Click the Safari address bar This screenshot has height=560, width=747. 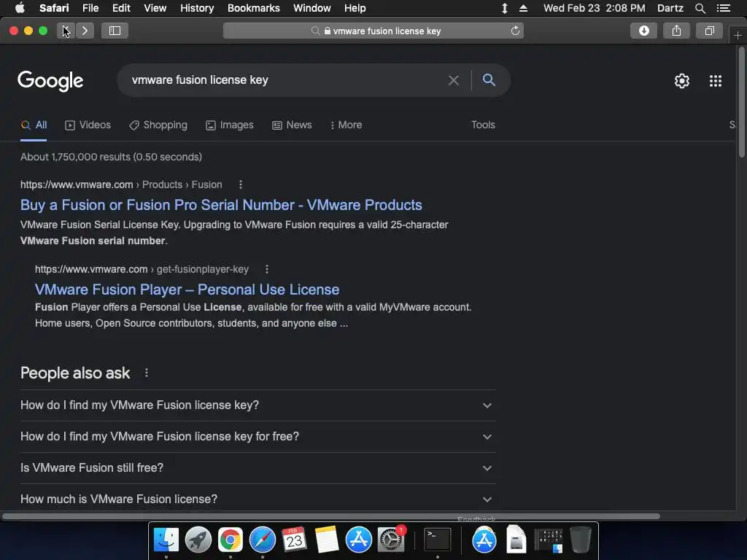[x=373, y=31]
